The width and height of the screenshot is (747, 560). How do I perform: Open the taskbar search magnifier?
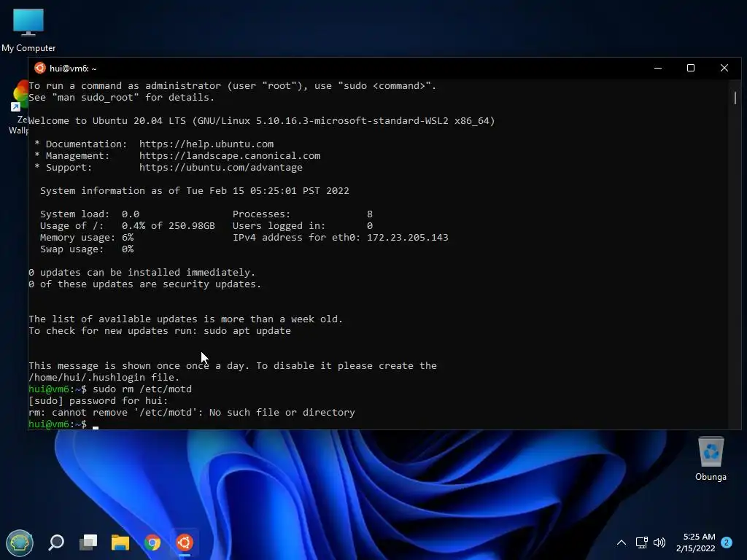[56, 542]
